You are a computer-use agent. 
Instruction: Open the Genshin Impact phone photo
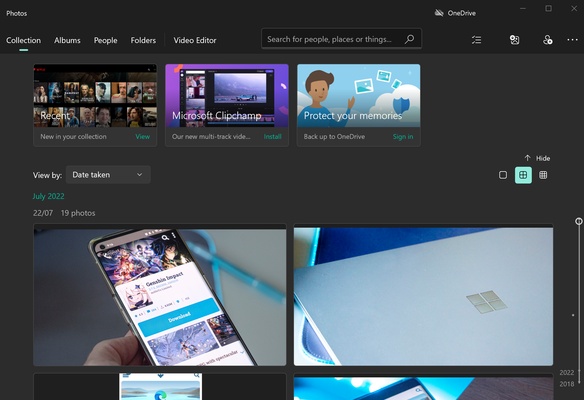160,295
